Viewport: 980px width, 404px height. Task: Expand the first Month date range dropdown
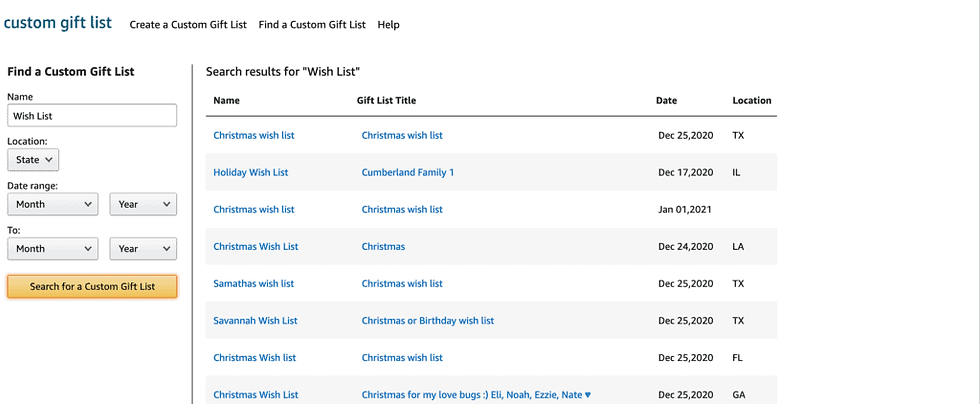pyautogui.click(x=52, y=204)
